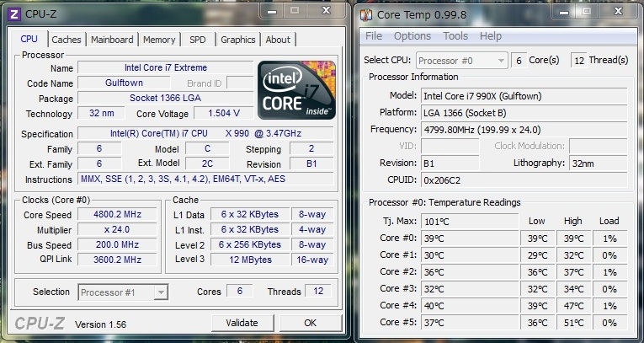The image size is (644, 343).
Task: Click the Core #4 temperature reading 40°C
Action: tap(470, 306)
